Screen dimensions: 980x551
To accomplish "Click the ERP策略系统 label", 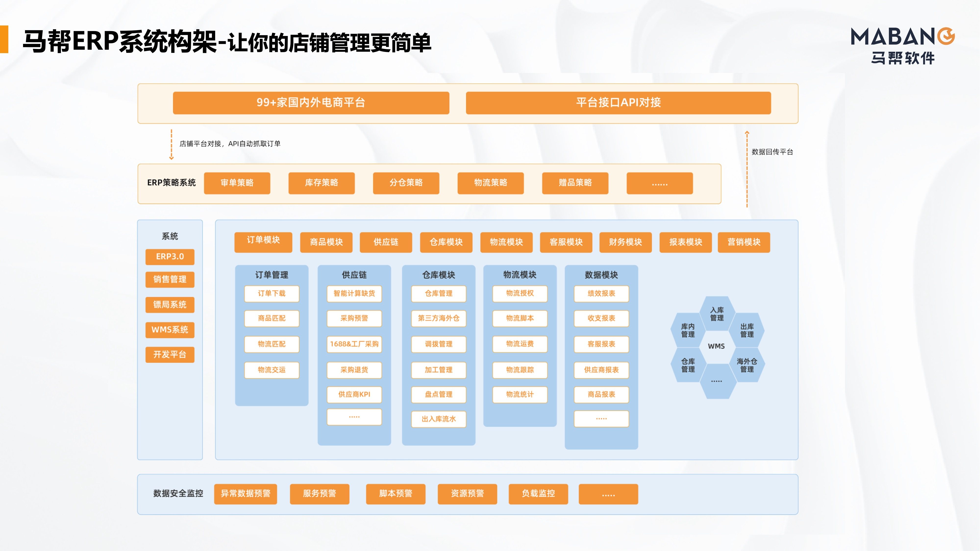I will coord(171,183).
